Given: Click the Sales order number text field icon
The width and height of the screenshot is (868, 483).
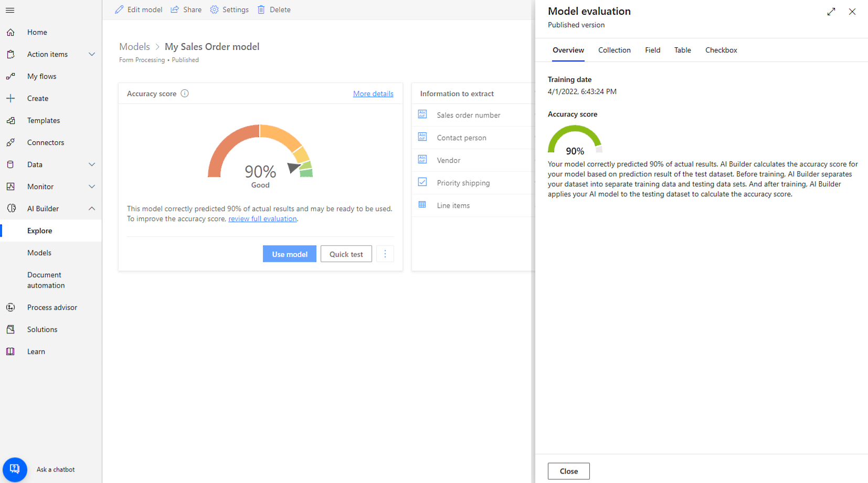Looking at the screenshot, I should 422,114.
